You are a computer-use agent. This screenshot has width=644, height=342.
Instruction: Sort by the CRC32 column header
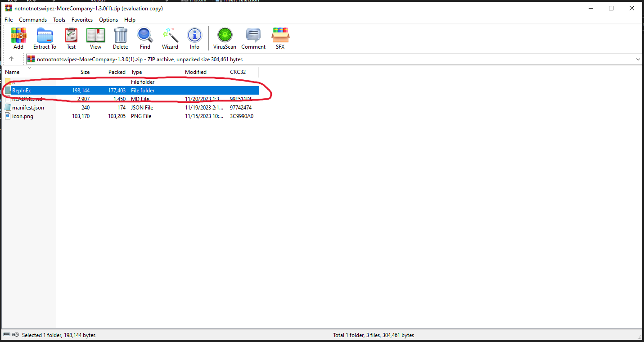tap(243, 72)
